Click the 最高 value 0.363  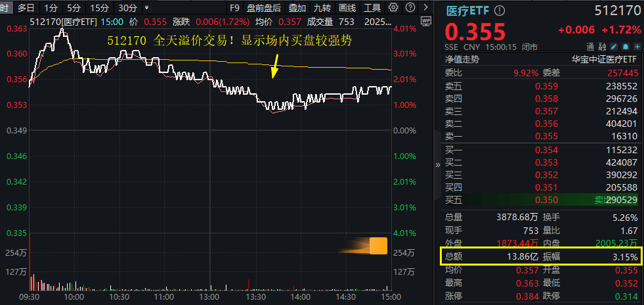pyautogui.click(x=527, y=283)
